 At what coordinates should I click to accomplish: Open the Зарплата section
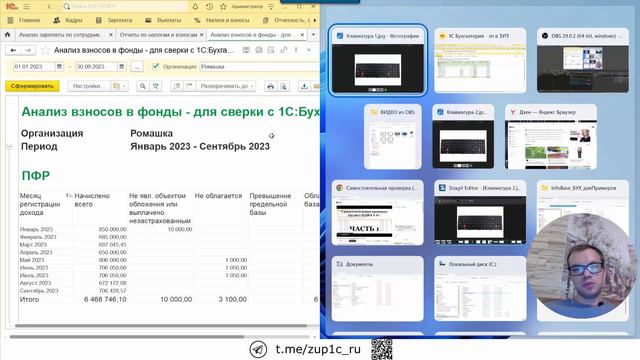coord(114,20)
